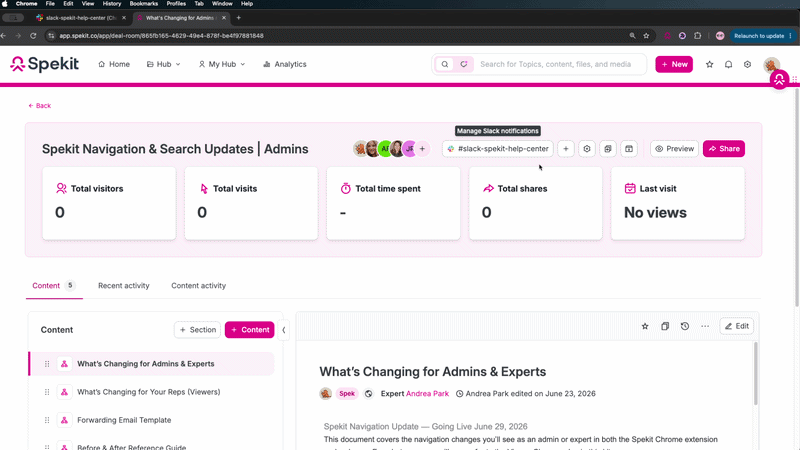The height and width of the screenshot is (450, 800).
Task: Click the Spek icon beside Forwarding Email Template
Action: tap(64, 420)
